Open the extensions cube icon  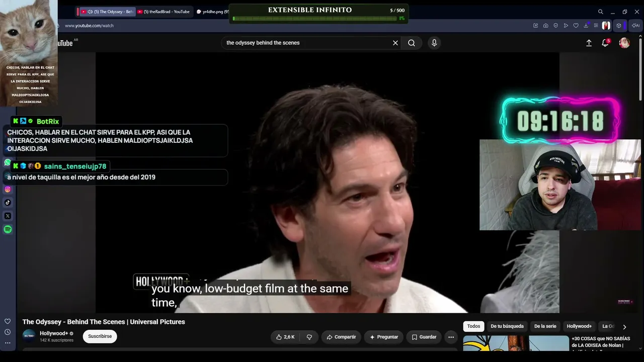[619, 26]
